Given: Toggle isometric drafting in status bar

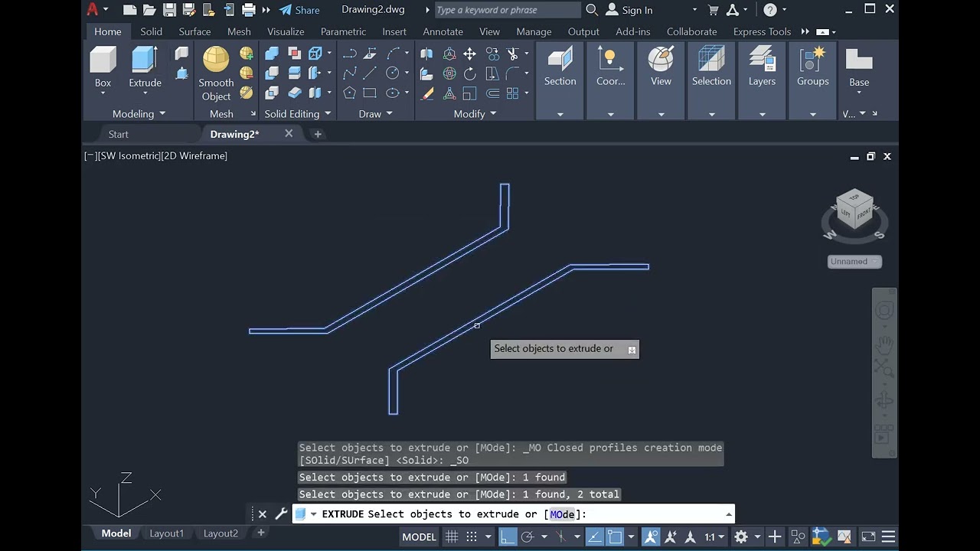Looking at the screenshot, I should pyautogui.click(x=561, y=536).
